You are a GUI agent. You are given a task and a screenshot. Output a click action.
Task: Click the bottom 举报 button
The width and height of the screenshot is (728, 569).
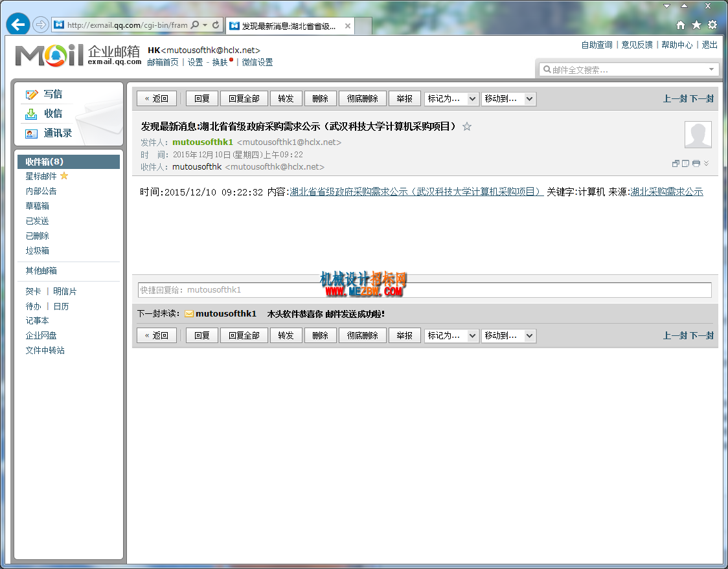click(x=404, y=335)
